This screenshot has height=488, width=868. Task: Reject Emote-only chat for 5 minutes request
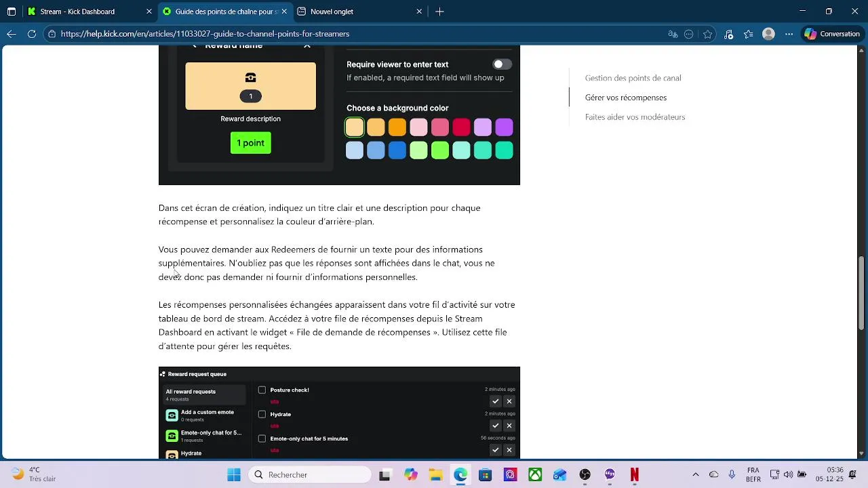[509, 450]
